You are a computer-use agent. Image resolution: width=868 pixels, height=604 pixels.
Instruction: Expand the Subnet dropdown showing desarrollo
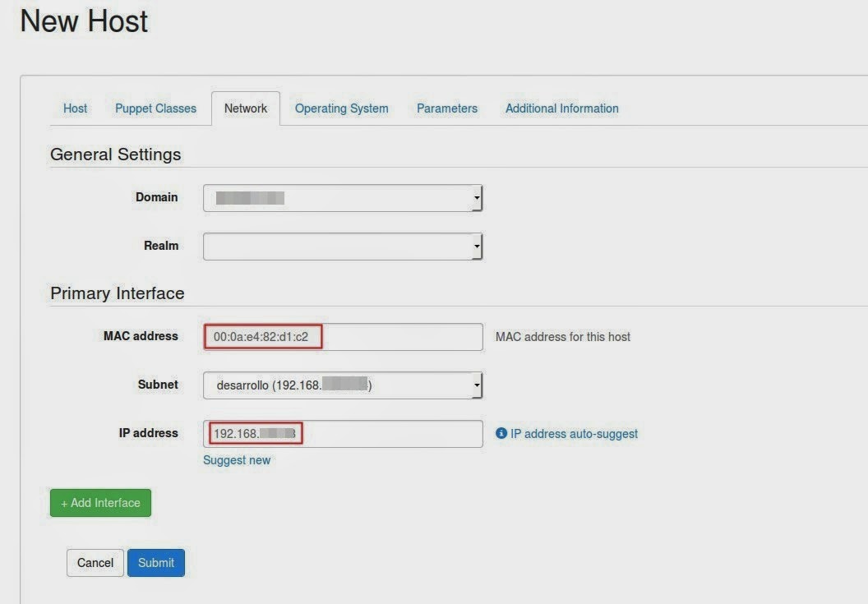[343, 385]
